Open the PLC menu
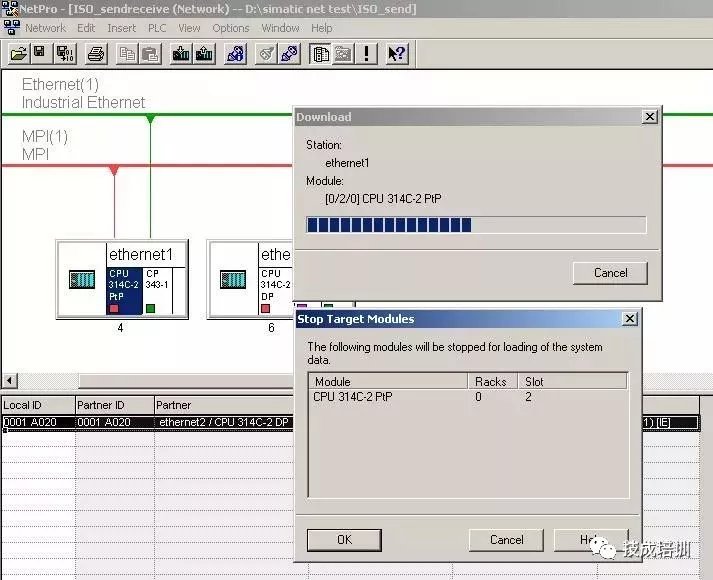The height and width of the screenshot is (580, 713). pos(157,28)
